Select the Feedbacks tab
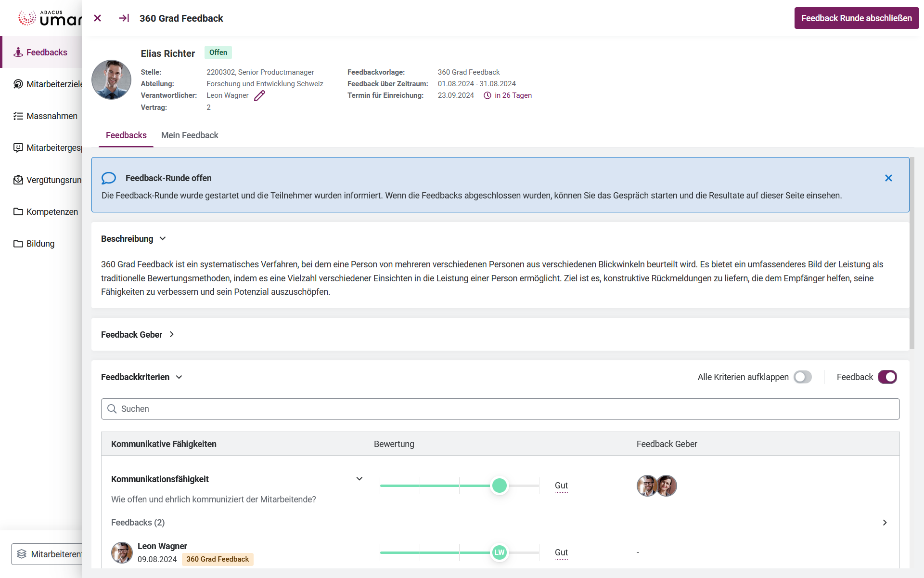 pyautogui.click(x=126, y=135)
